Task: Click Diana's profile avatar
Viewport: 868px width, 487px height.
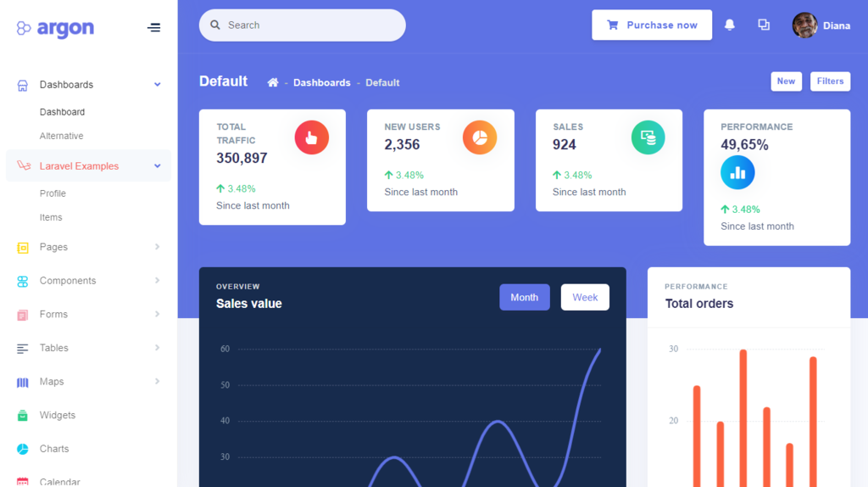Action: (x=805, y=25)
